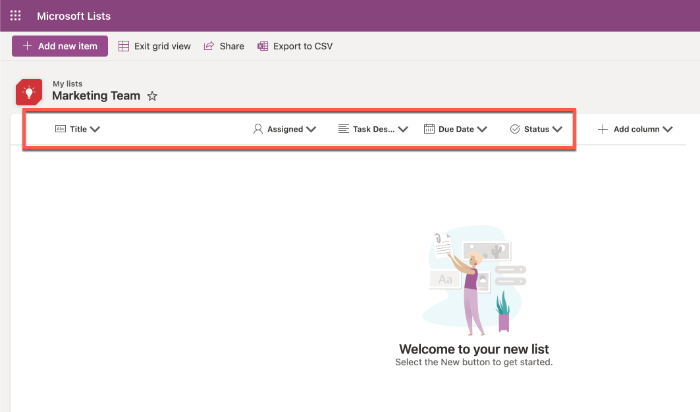Select the Task Des... column header
Viewport: 700px width, 412px height.
pos(374,129)
